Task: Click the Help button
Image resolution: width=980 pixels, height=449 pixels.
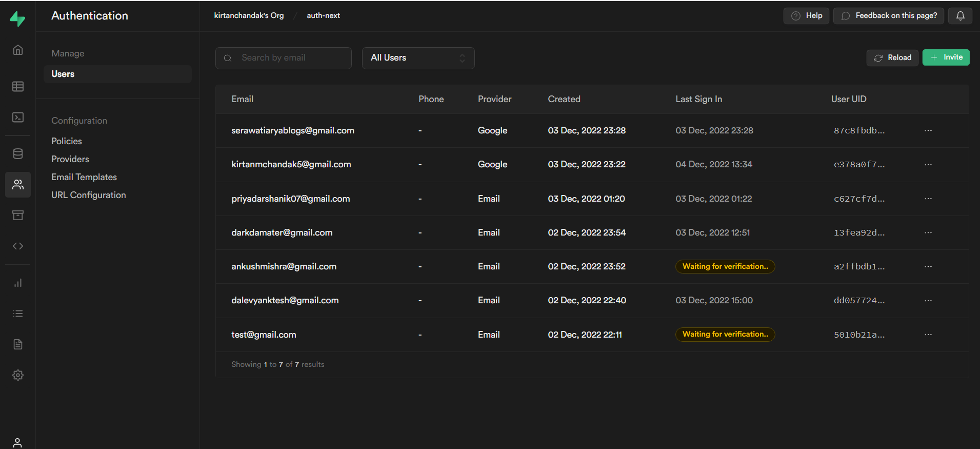Action: pyautogui.click(x=806, y=16)
